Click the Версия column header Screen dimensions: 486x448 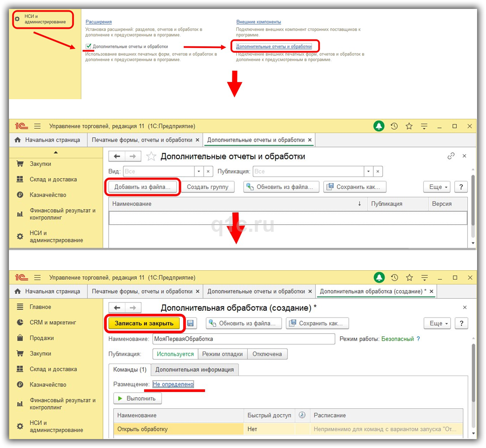[x=448, y=204]
